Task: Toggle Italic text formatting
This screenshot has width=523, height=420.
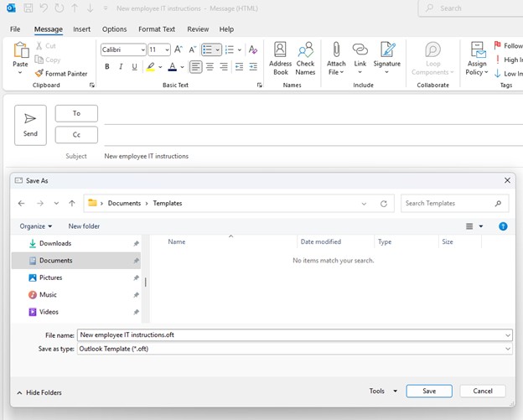Action: [x=121, y=67]
